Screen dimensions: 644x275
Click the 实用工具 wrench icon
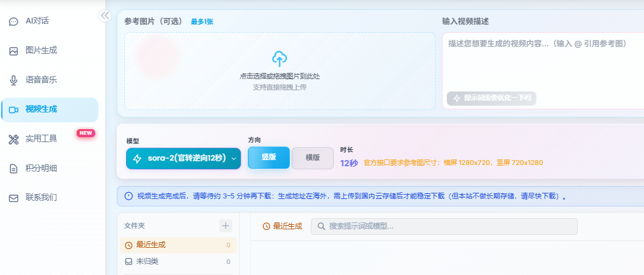point(14,140)
